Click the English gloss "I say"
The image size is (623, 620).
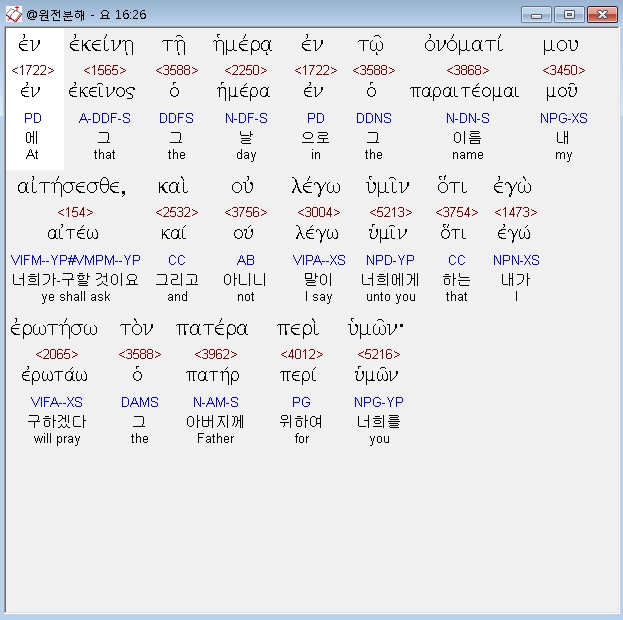click(x=319, y=297)
